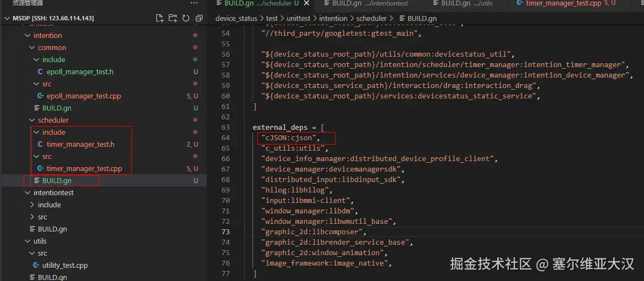
Task: Click the 资源管理器 panel title
Action: [27, 3]
